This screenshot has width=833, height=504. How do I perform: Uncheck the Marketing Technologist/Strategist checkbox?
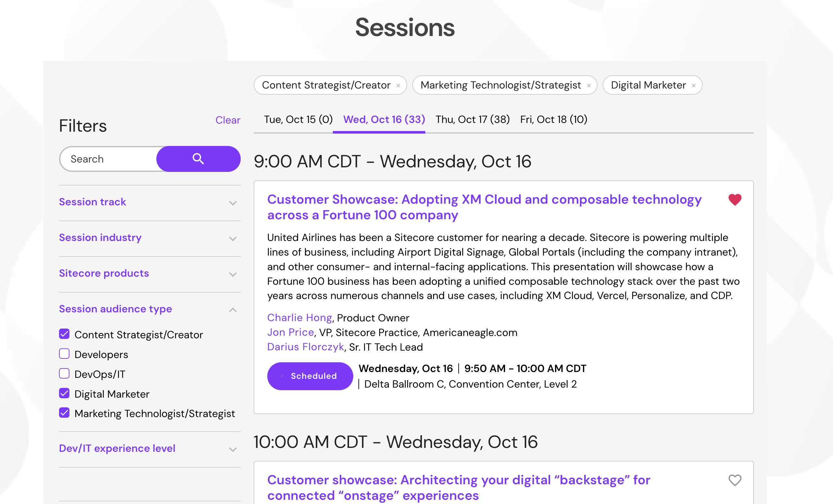(x=64, y=413)
